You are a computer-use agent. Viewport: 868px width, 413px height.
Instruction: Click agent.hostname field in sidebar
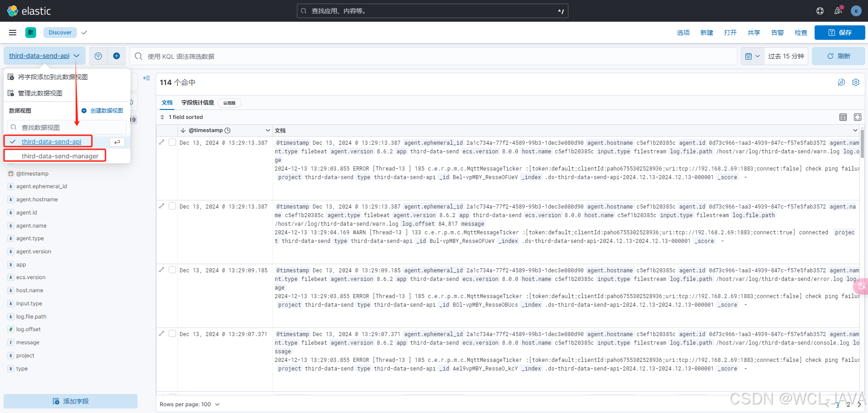tap(37, 199)
